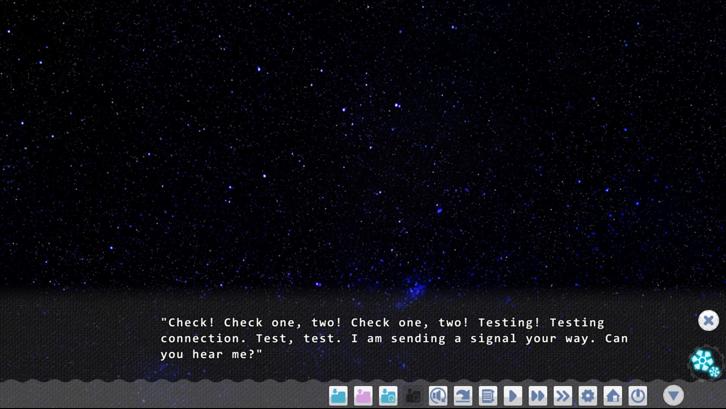Viewport: 726px width, 409px height.
Task: Exit game with the power icon
Action: click(638, 396)
